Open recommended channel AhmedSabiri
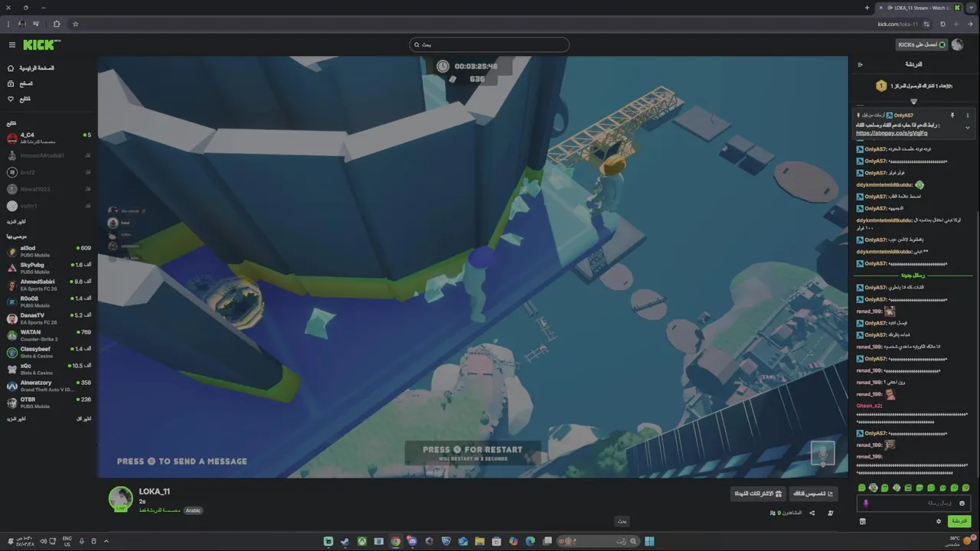 click(x=48, y=285)
